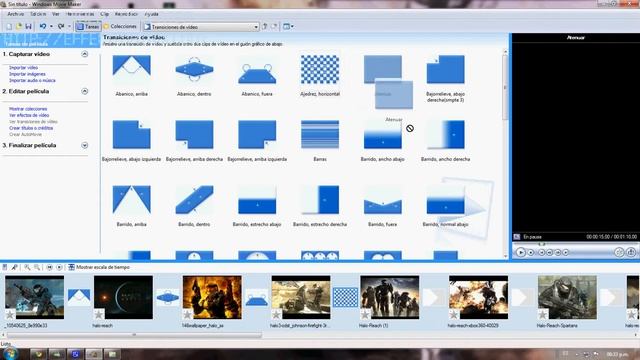Select Barrido, ancho derecha transition
This screenshot has width=640, height=360.
click(x=446, y=140)
